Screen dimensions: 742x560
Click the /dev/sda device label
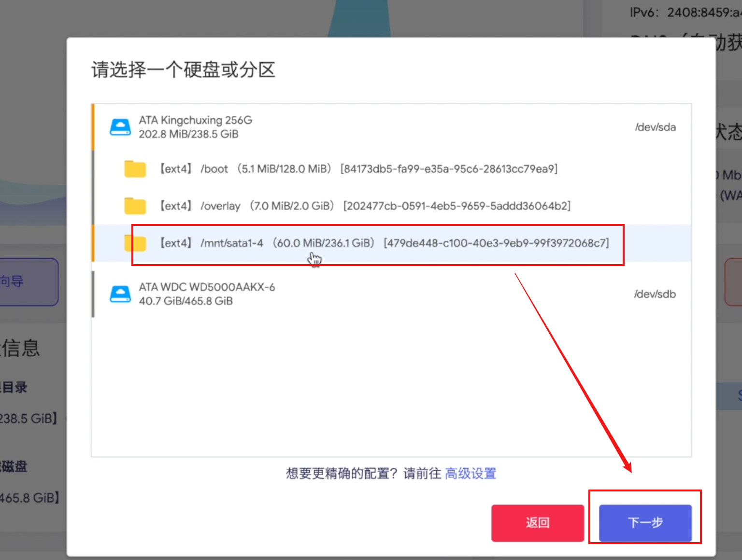click(x=655, y=126)
